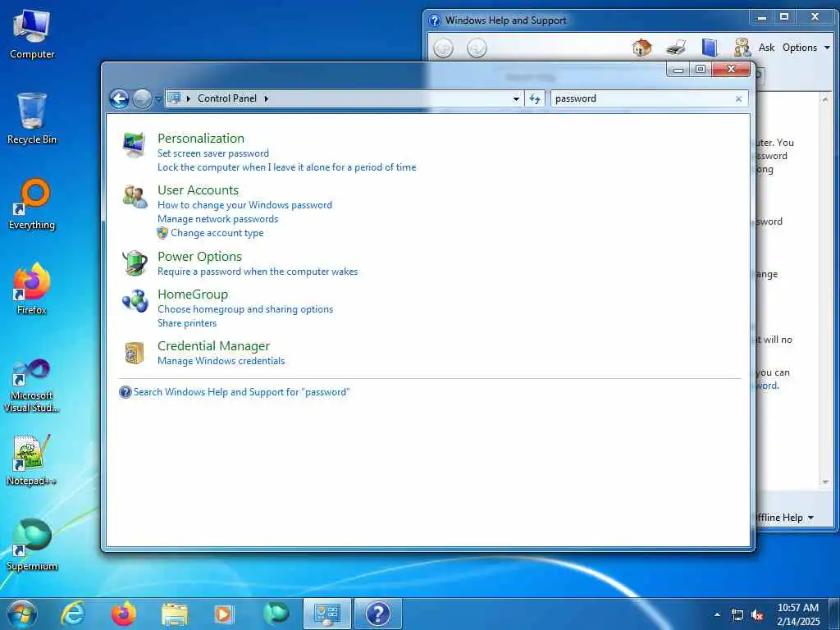Launch Windows Media Player from taskbar
Screen dimensions: 840x630
(x=224, y=614)
